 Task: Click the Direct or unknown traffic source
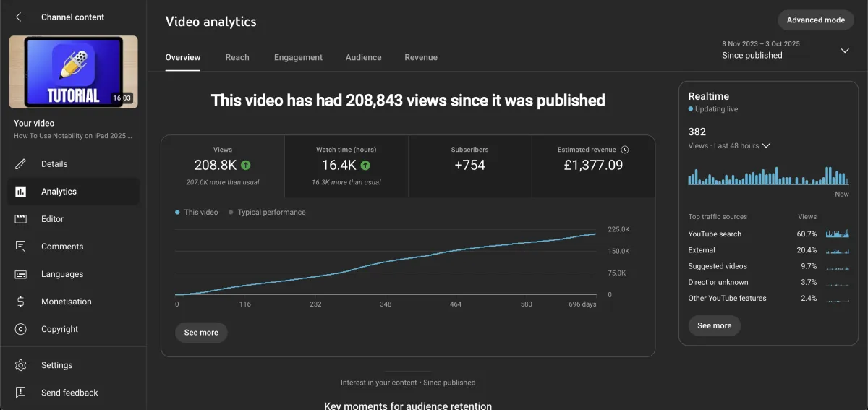718,282
